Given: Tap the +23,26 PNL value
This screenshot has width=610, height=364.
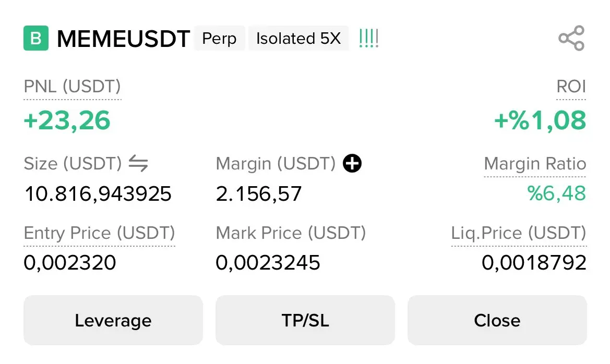Looking at the screenshot, I should click(67, 120).
